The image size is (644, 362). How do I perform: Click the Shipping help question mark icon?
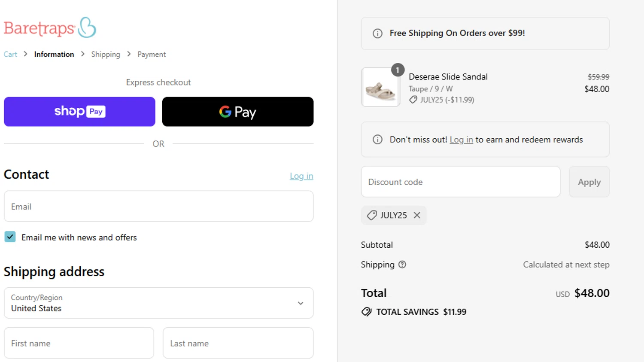(402, 265)
